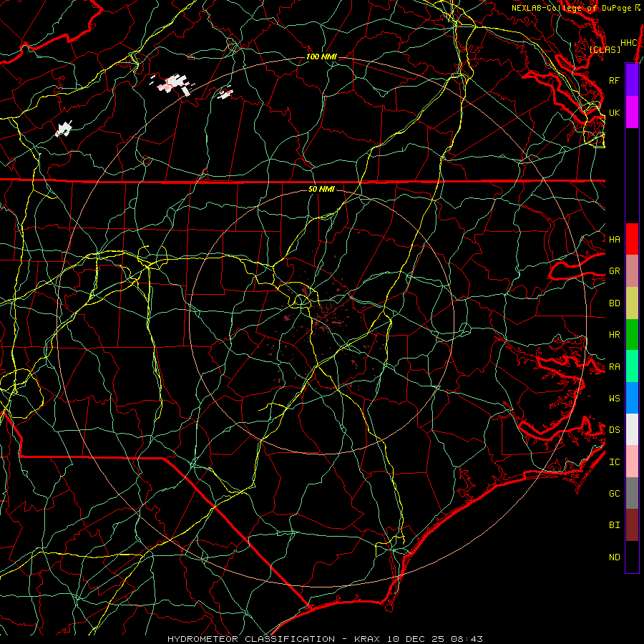Click the gray GC legend swatch
644x644 pixels.
(x=632, y=493)
